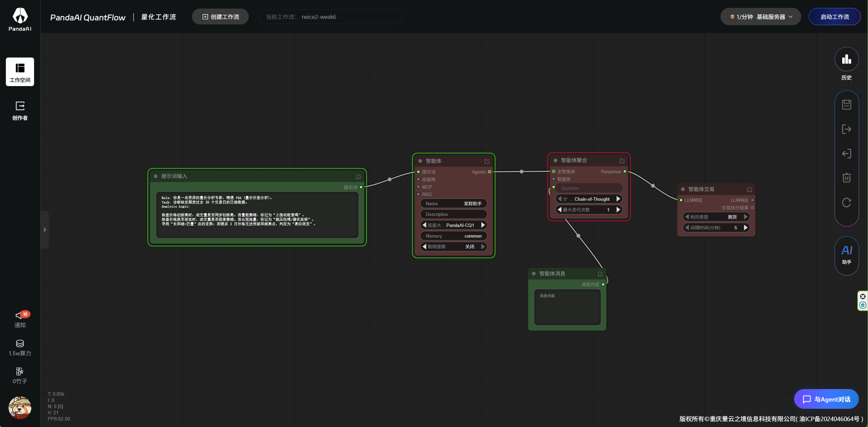Screen dimensions: 868x427
Task: Toggle status dot on 提示词输入 node
Action: (156, 176)
